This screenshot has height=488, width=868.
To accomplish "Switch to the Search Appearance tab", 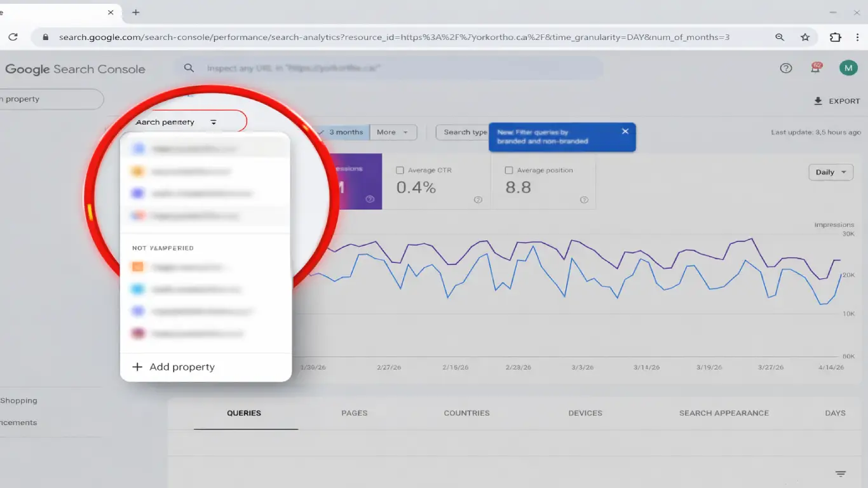I will pyautogui.click(x=724, y=413).
